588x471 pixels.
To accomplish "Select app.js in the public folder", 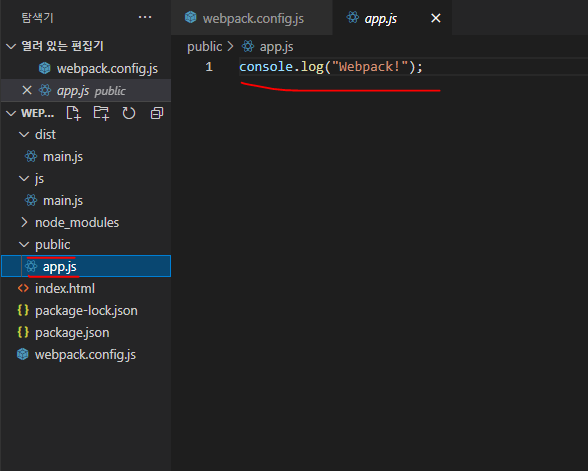I will click(86, 266).
